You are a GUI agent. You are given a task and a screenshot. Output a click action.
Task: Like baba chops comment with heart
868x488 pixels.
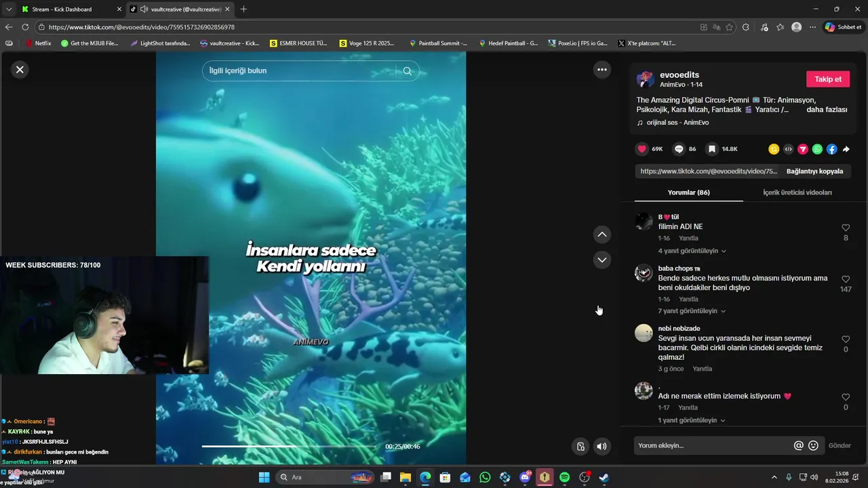[x=846, y=279]
